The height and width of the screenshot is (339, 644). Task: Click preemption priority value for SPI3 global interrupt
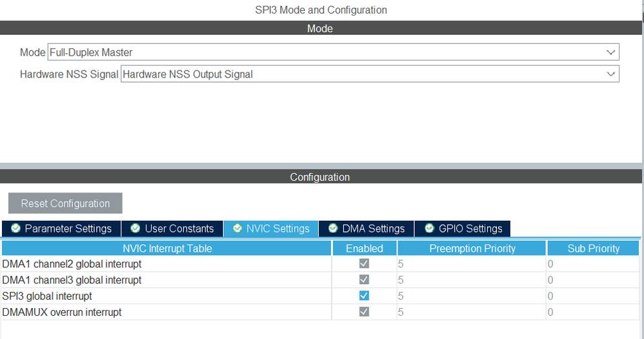pos(472,296)
